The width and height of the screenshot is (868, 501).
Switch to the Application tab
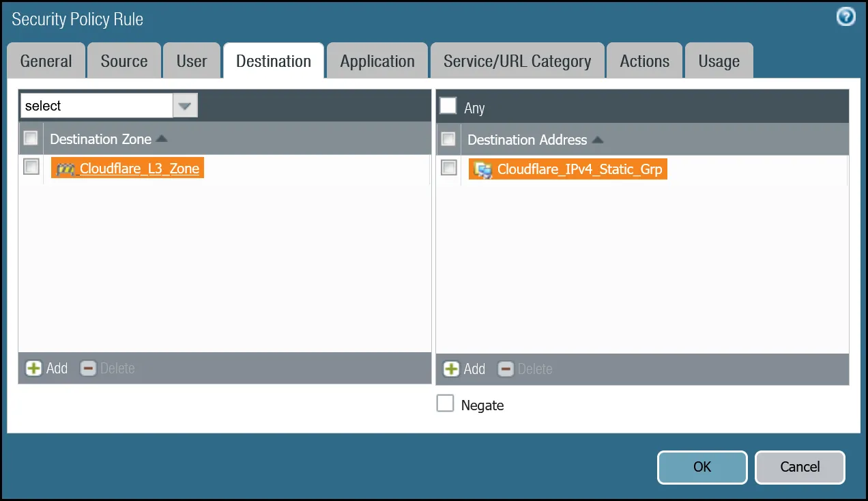click(x=377, y=60)
